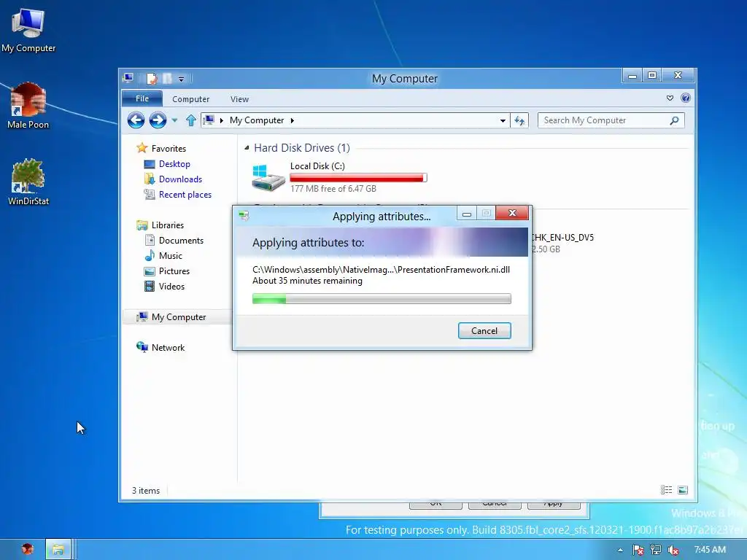Click My Computer desktop shortcut

[28, 30]
